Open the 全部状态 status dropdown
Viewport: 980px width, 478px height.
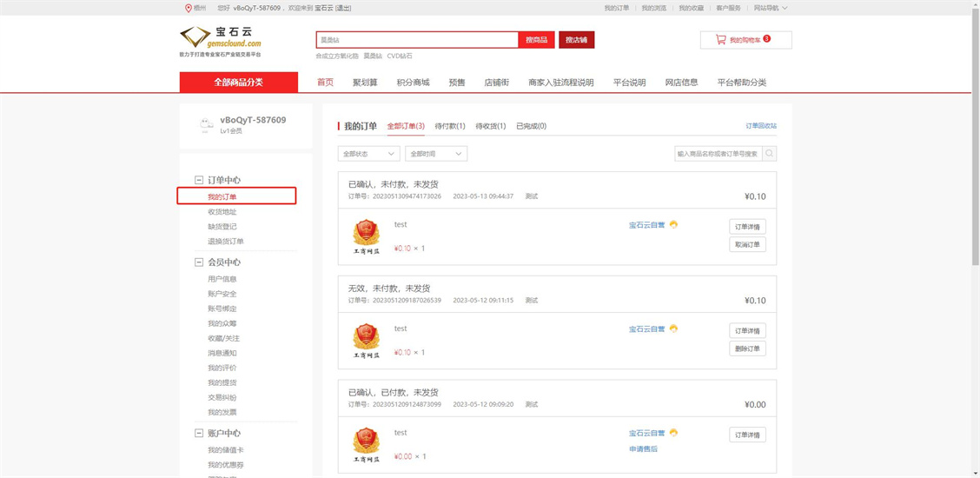(368, 154)
